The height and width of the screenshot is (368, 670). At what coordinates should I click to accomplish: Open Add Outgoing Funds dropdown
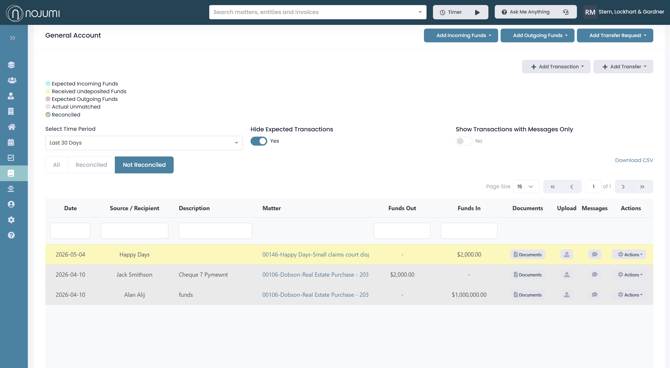[537, 35]
